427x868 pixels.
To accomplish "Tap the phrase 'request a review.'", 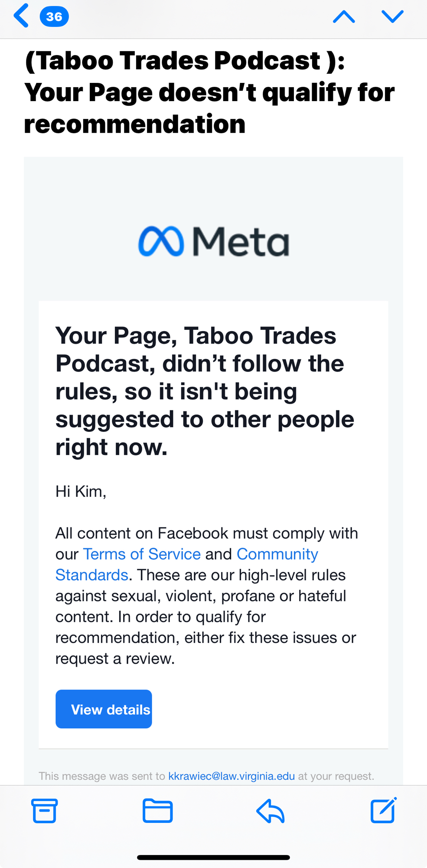I will pyautogui.click(x=115, y=658).
